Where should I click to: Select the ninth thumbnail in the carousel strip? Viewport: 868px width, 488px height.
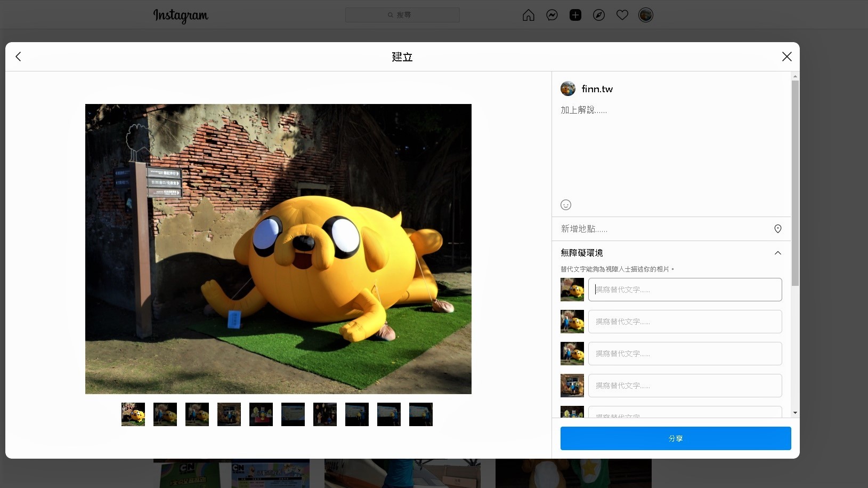(389, 414)
